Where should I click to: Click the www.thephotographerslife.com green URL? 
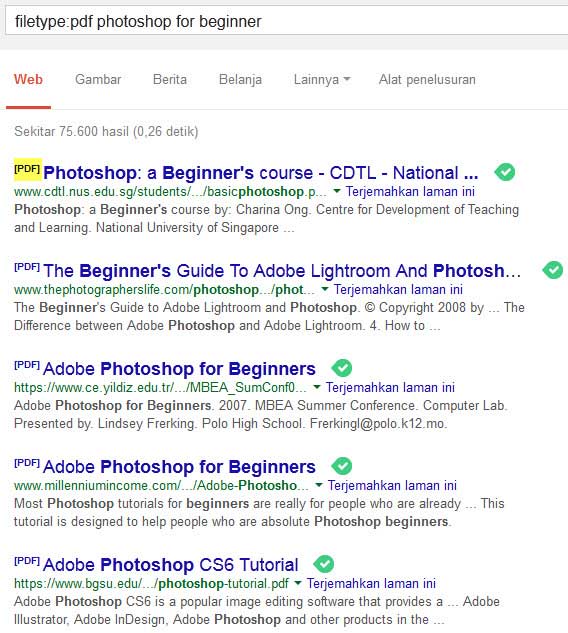164,289
